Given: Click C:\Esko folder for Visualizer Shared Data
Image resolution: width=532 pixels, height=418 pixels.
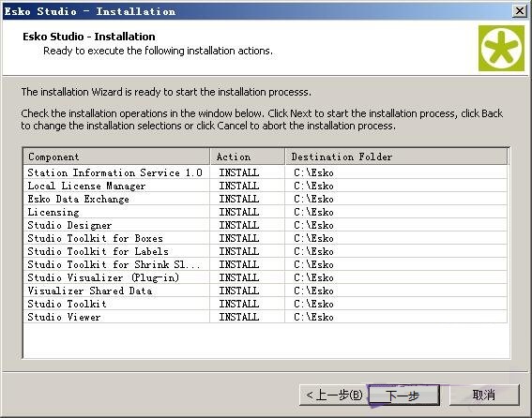Looking at the screenshot, I should 313,291.
